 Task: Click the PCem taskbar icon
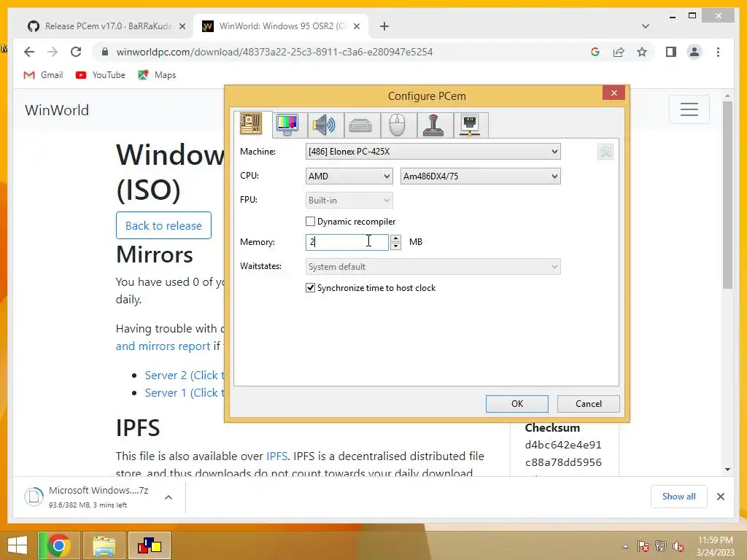150,545
